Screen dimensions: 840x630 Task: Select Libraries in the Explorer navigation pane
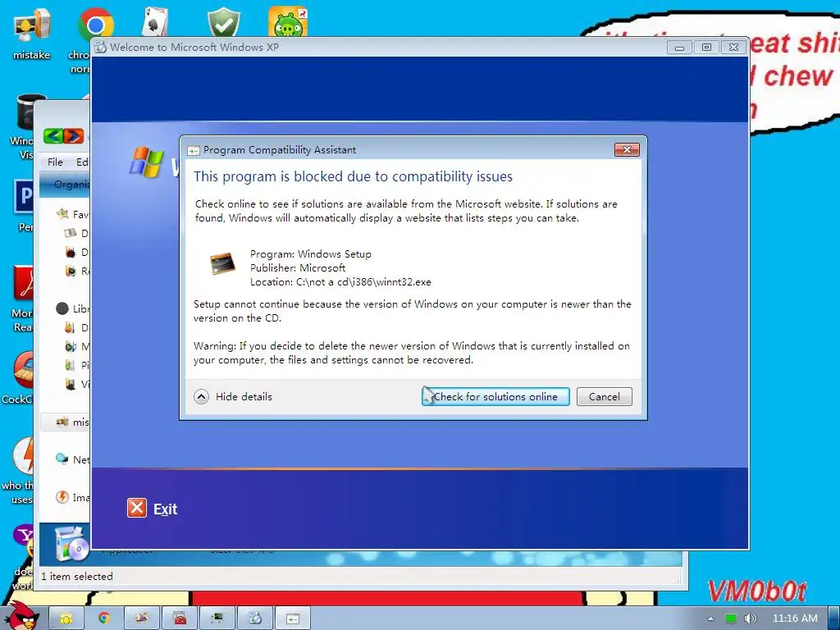coord(73,308)
